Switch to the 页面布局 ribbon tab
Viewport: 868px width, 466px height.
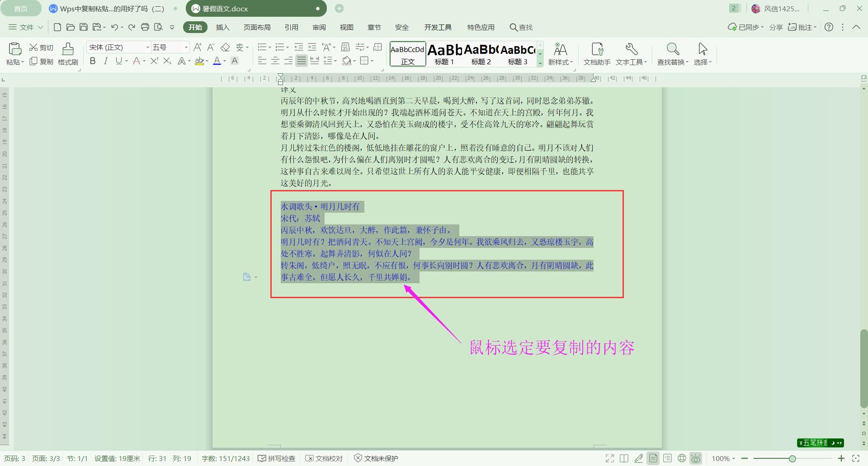257,27
